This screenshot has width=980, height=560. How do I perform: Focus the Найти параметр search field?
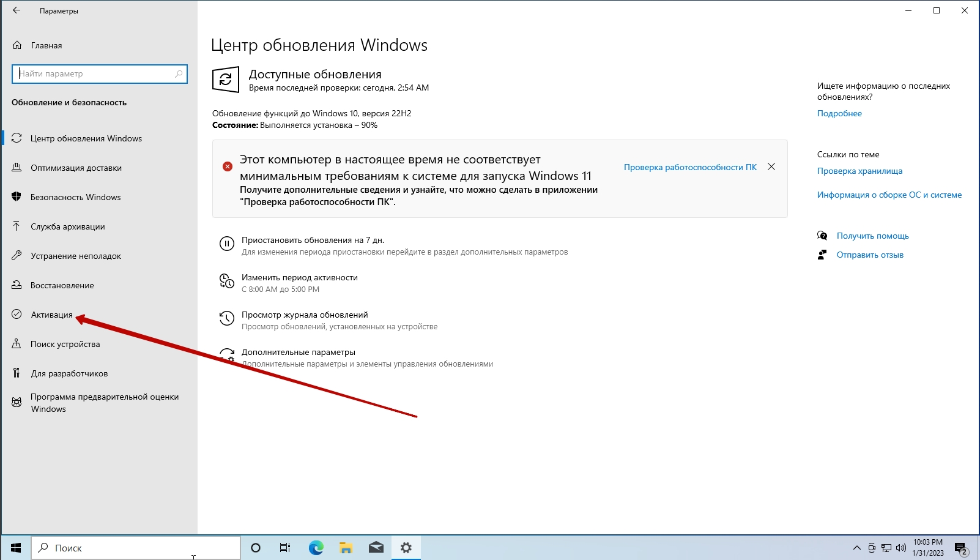(100, 73)
